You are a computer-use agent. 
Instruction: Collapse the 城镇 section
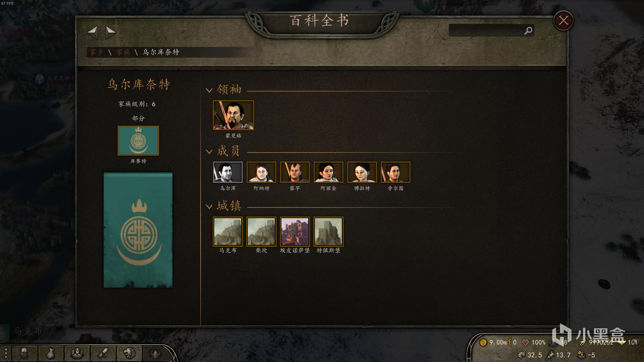[x=209, y=206]
